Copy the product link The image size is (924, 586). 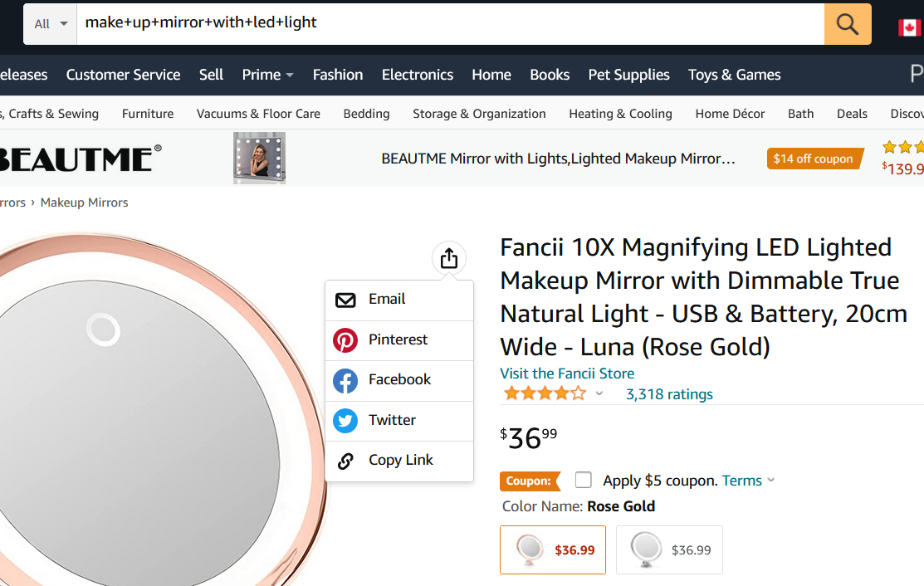(400, 459)
